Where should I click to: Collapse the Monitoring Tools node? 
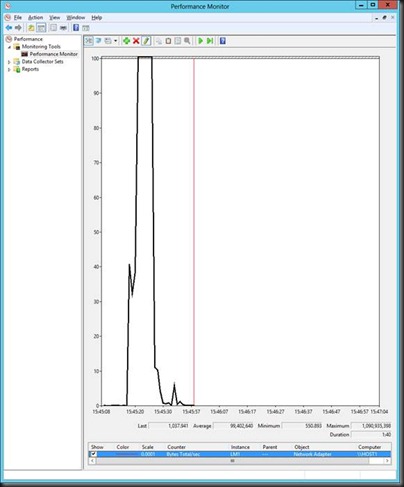pyautogui.click(x=9, y=47)
